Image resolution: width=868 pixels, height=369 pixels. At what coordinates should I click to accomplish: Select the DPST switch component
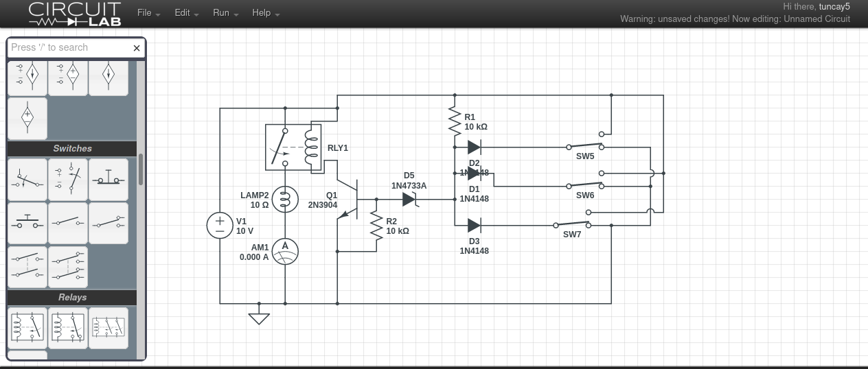tap(27, 266)
